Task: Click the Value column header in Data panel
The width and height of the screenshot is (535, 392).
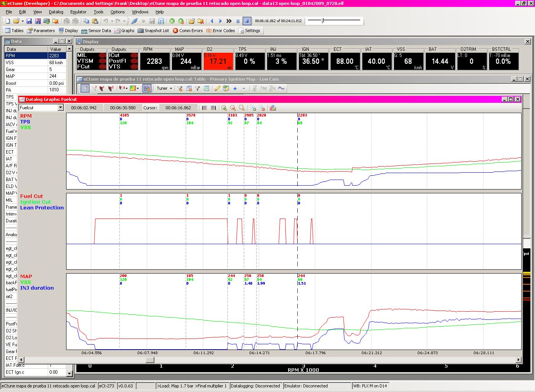Action: click(57, 49)
